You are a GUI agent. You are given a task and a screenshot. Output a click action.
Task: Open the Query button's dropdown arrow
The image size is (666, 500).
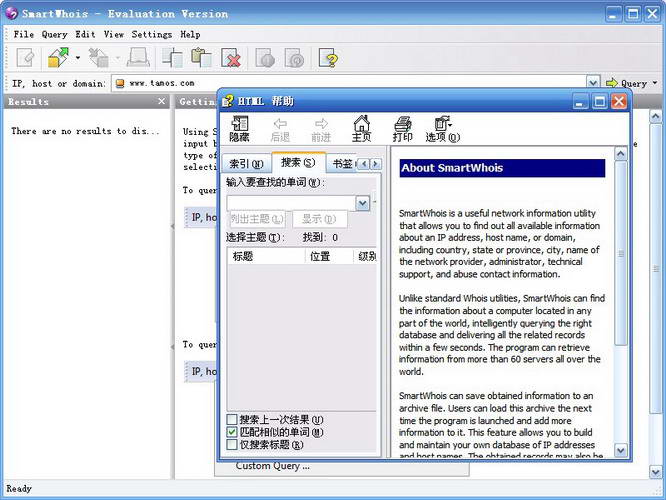pos(655,83)
